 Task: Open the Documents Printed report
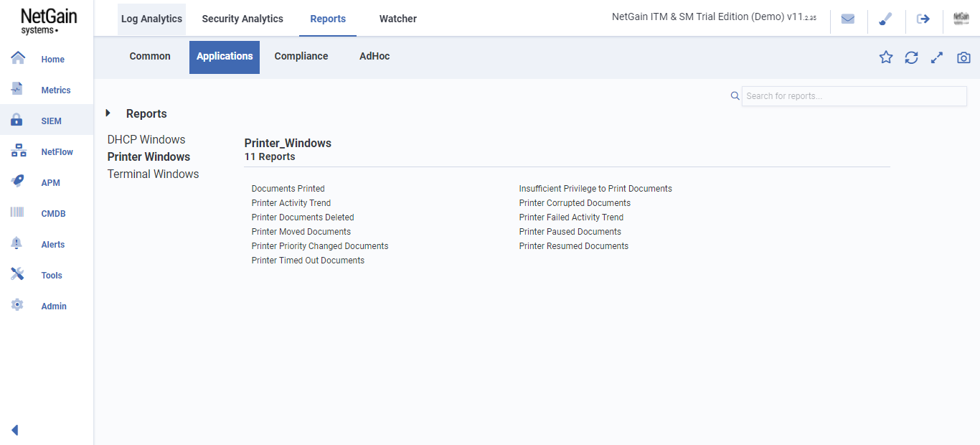288,189
